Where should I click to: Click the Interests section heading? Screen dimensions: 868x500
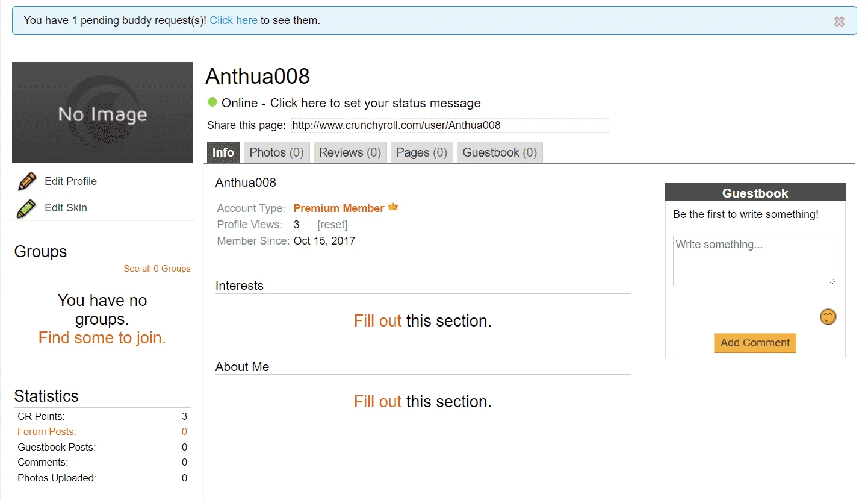coord(240,286)
